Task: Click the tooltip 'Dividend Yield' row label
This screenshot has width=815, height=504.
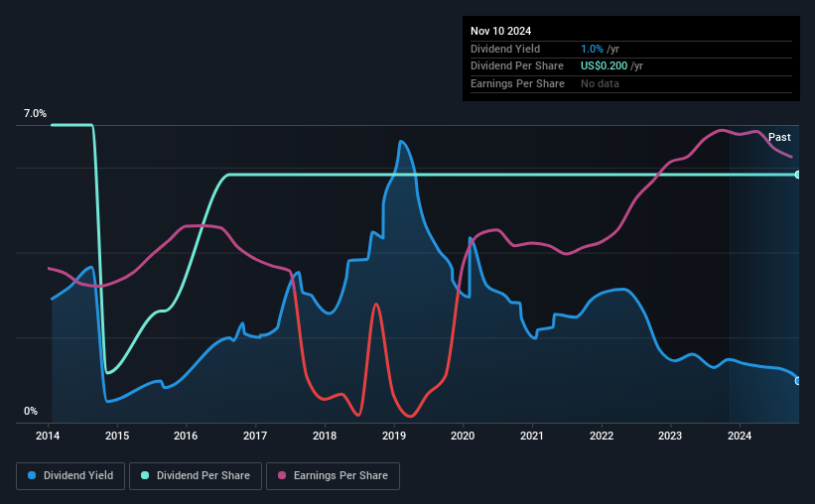Action: [505, 49]
